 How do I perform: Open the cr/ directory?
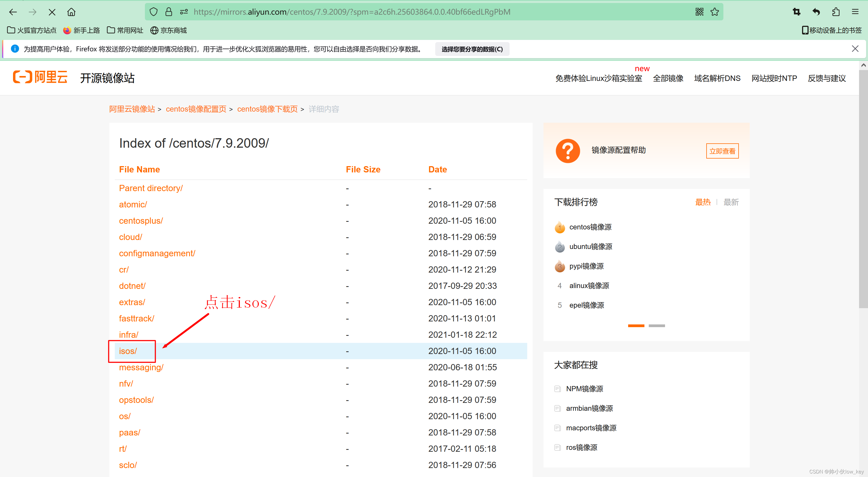tap(124, 270)
